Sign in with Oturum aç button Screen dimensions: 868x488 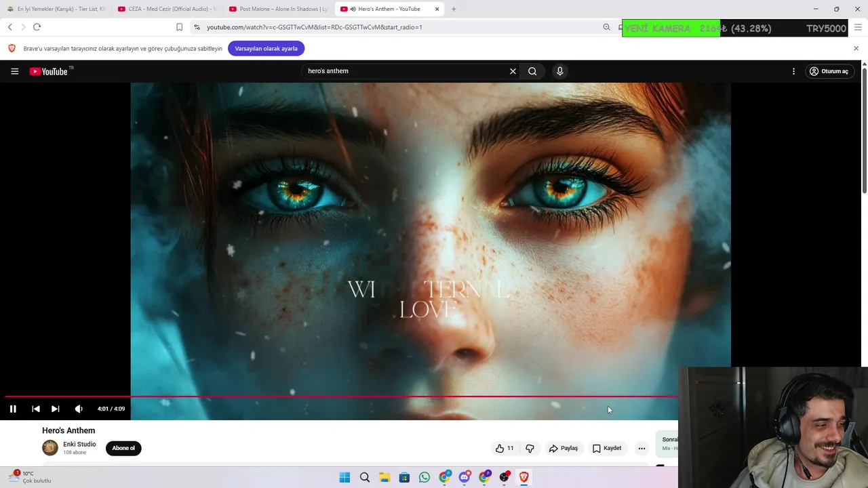829,71
